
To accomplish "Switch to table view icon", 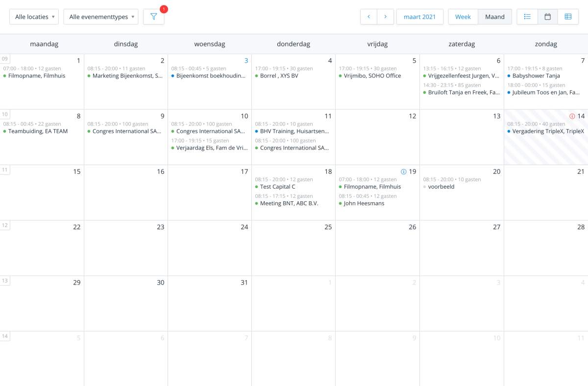I will coord(568,17).
